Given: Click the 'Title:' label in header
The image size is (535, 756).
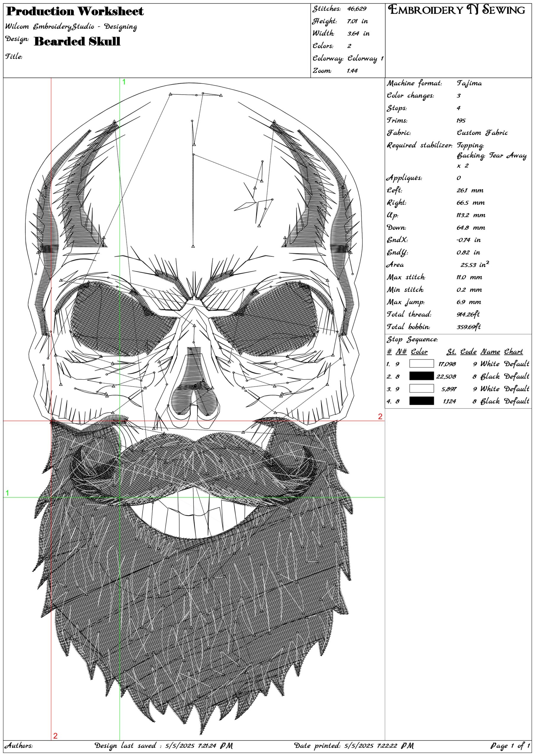Looking at the screenshot, I should click(x=14, y=56).
